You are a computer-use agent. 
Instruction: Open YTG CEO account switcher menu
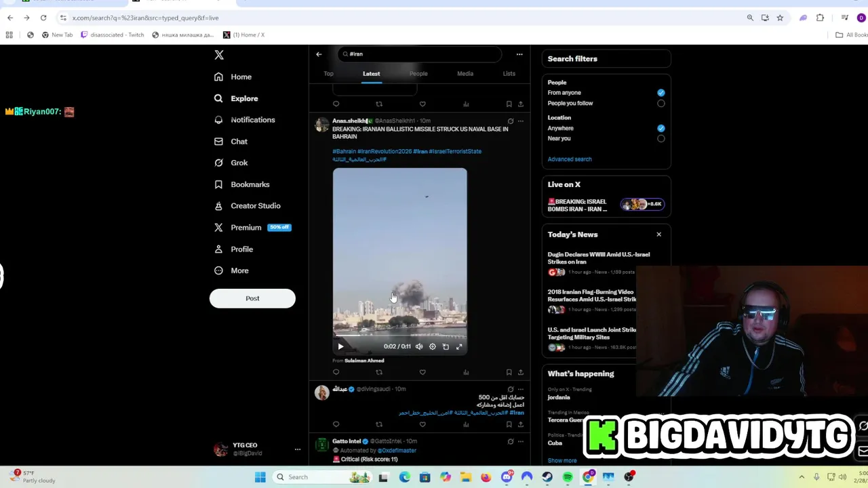(x=297, y=449)
